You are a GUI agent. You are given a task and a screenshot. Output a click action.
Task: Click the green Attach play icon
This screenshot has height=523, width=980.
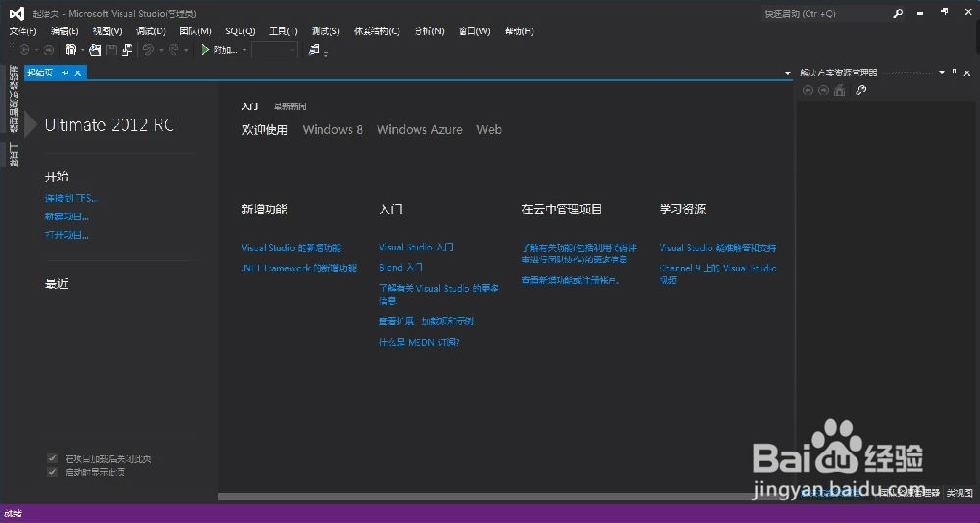205,50
